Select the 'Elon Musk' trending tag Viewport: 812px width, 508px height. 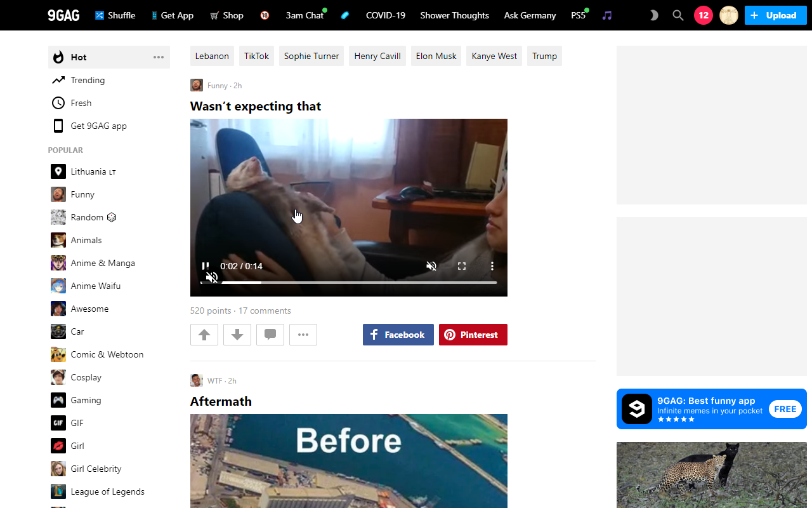click(436, 56)
